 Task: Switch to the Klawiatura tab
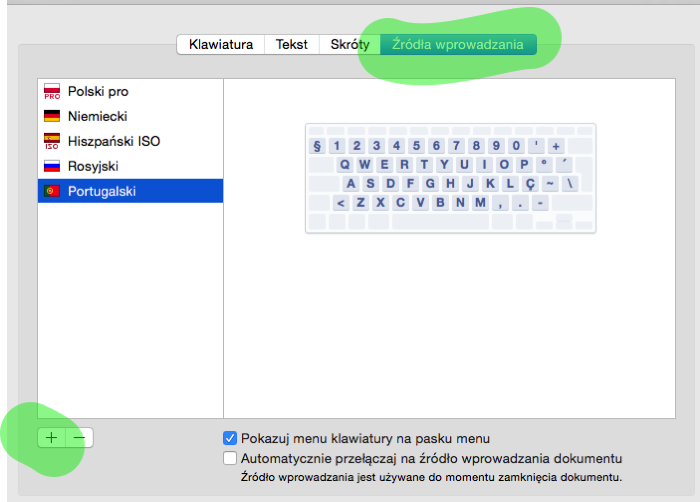221,44
